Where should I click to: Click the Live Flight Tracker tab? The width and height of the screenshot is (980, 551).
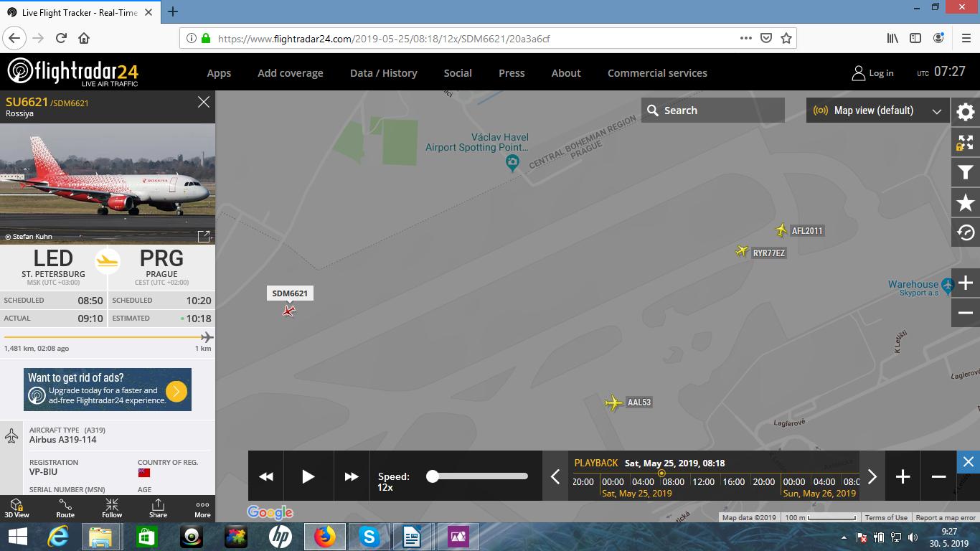[79, 12]
